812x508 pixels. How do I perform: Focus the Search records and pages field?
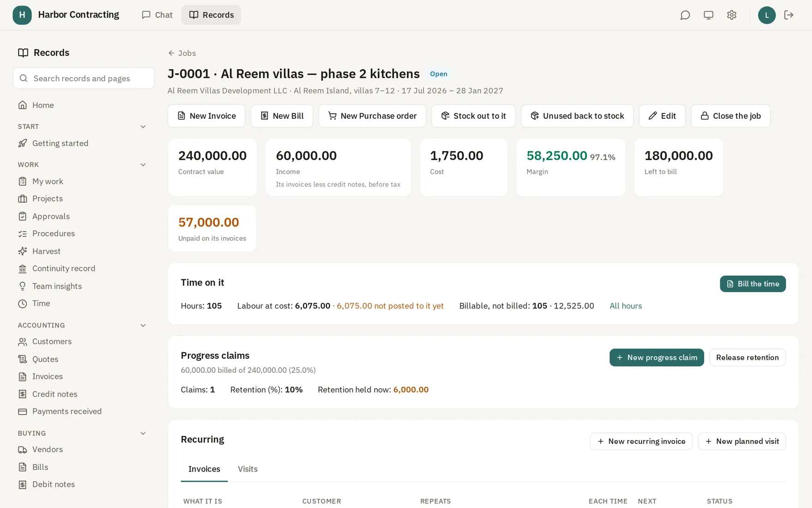click(x=84, y=79)
